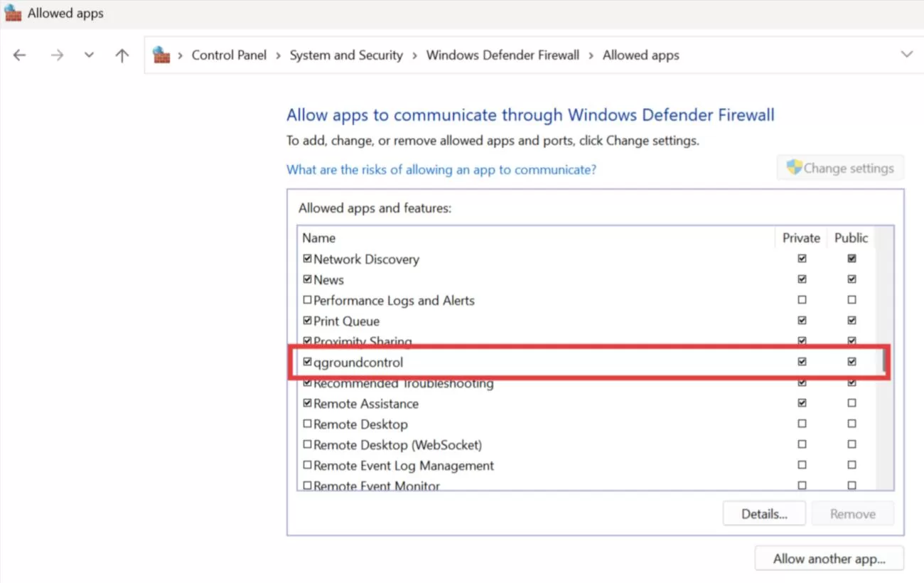Viewport: 924px width, 583px height.
Task: Select the qgroundcontrol list row text
Action: [358, 363]
